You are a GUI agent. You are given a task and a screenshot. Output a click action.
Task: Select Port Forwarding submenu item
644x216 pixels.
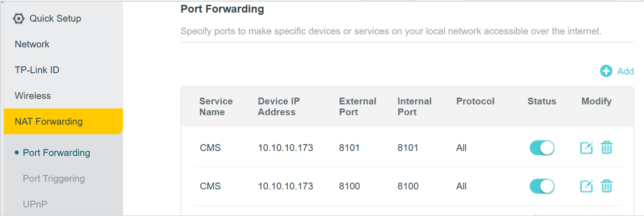pyautogui.click(x=56, y=153)
